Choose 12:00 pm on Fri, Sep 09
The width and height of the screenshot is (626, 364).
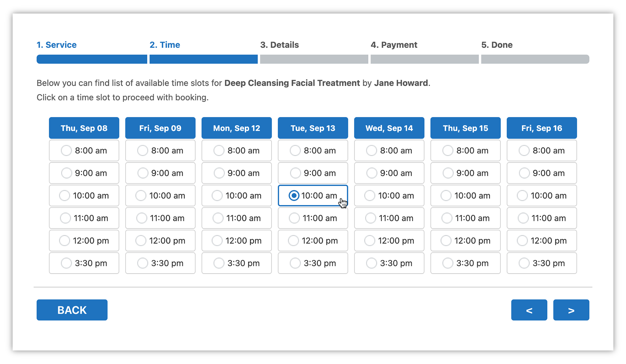point(160,240)
